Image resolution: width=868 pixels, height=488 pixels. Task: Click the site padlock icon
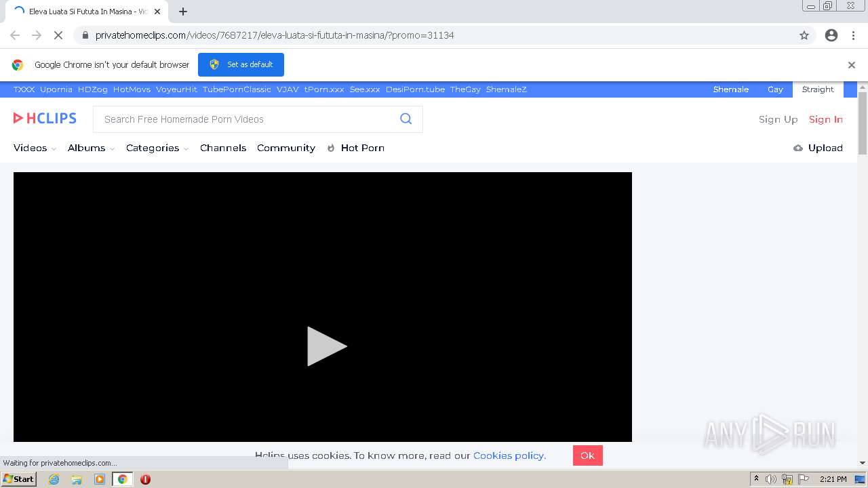[x=85, y=35]
